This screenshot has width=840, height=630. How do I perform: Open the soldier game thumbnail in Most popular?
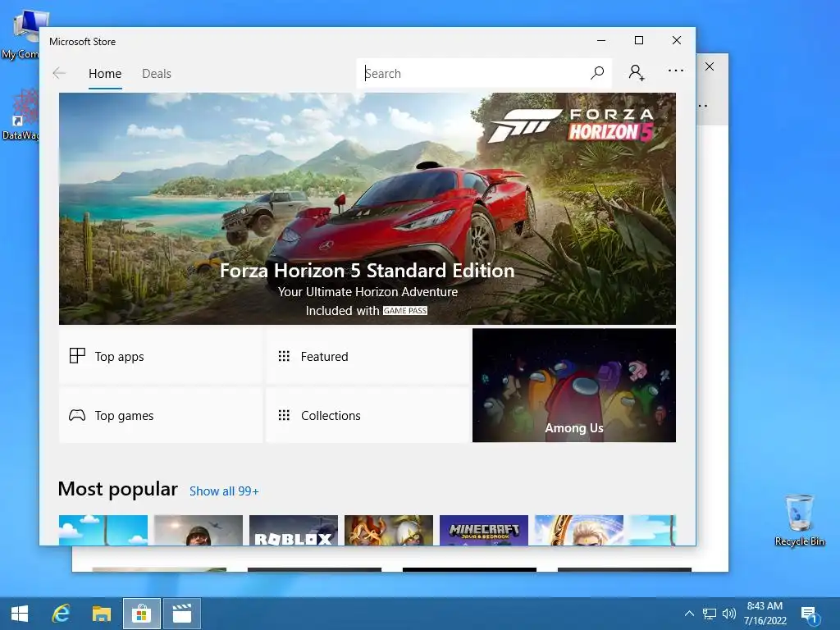coord(199,531)
